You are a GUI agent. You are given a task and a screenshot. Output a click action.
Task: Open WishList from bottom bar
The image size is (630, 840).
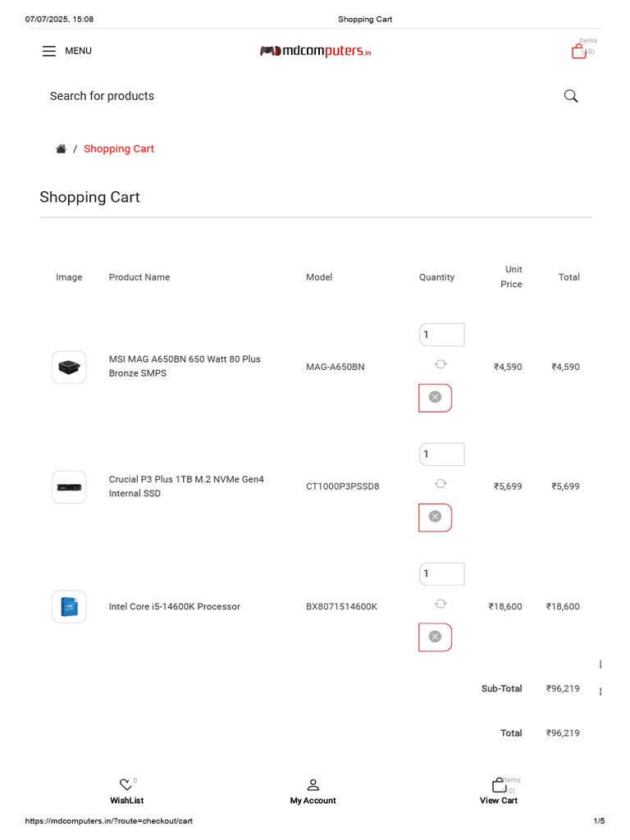126,792
